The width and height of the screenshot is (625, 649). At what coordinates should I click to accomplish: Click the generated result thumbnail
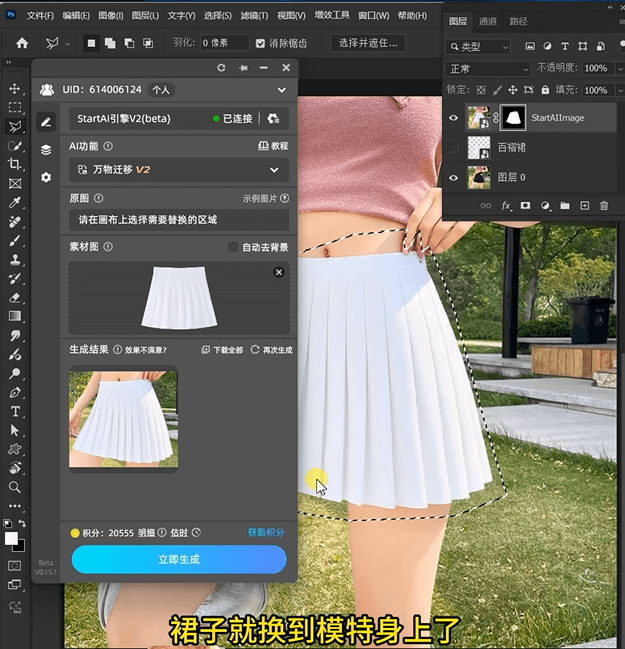(x=123, y=419)
